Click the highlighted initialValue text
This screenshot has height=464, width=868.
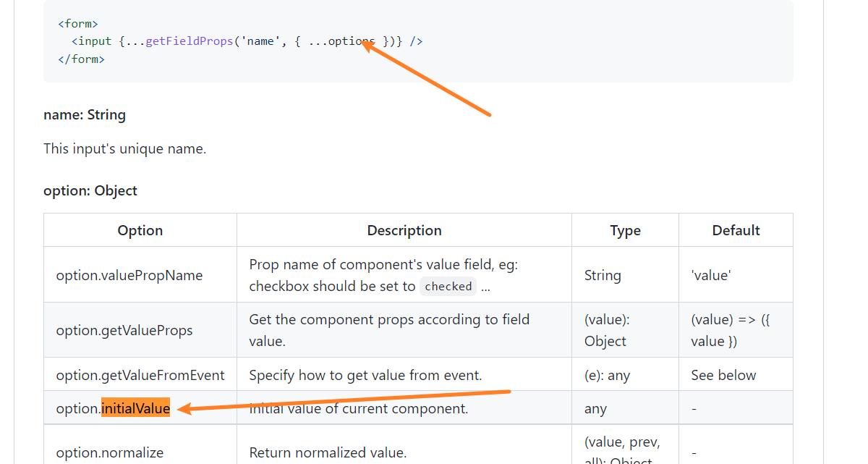tap(136, 409)
